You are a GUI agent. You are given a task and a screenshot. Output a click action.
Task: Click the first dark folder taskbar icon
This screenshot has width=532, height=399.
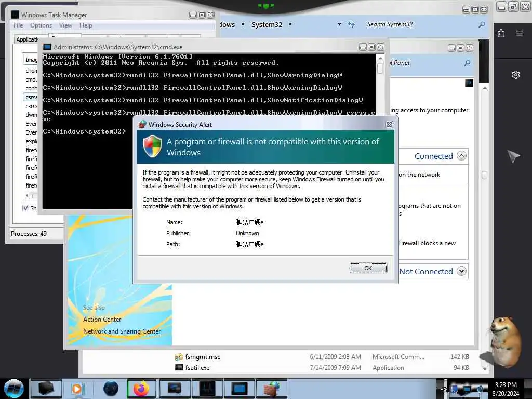click(x=46, y=389)
